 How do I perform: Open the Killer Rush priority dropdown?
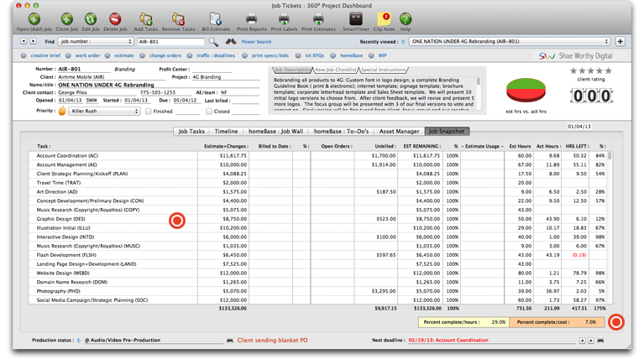tap(104, 111)
